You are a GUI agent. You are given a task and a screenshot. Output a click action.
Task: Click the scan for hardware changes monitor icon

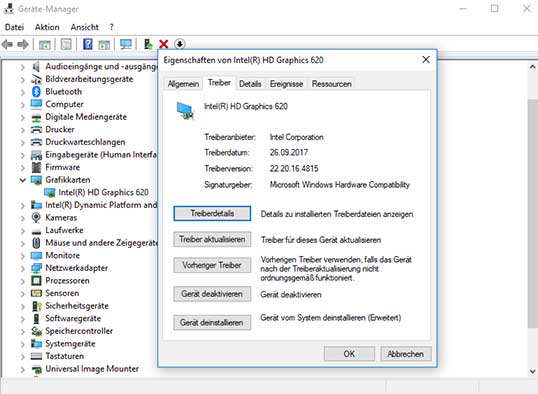[126, 44]
